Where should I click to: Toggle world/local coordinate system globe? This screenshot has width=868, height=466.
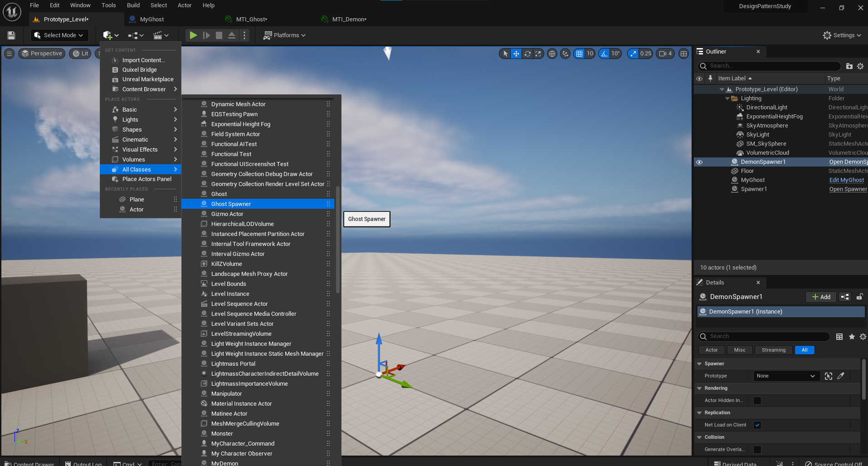[x=552, y=54]
